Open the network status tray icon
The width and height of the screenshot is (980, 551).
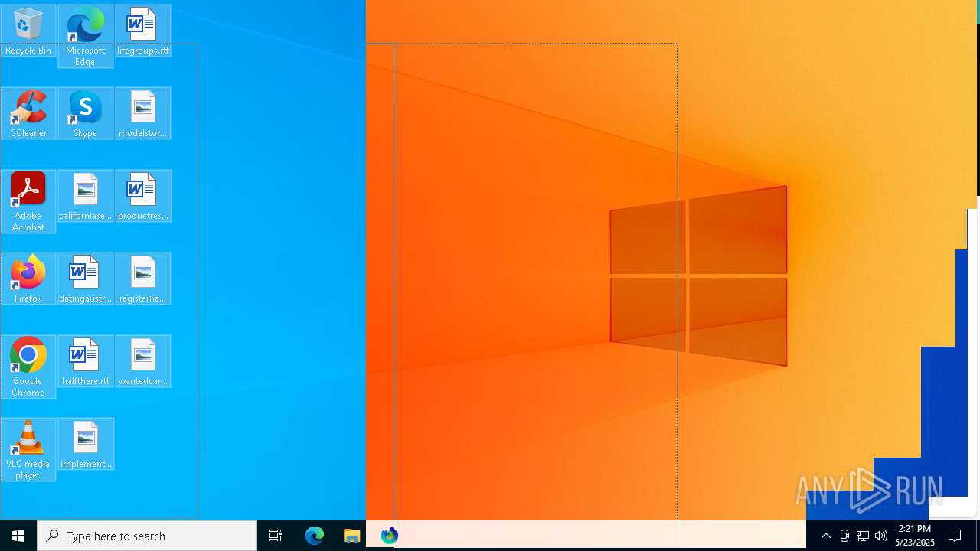pos(863,536)
